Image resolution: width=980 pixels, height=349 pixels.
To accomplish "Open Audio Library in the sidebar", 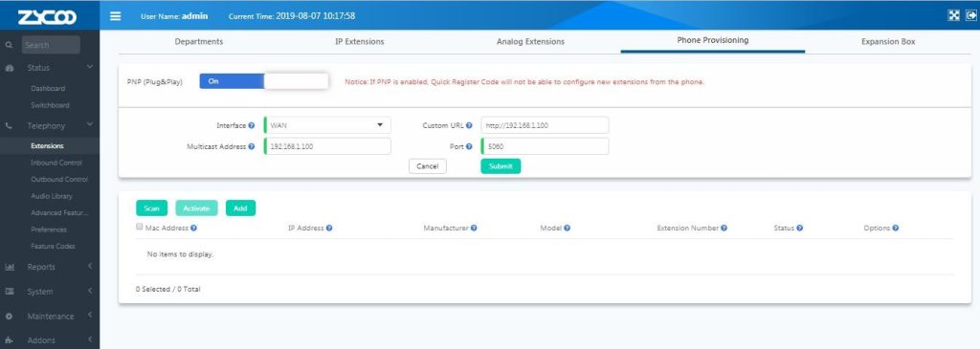I will tap(52, 197).
